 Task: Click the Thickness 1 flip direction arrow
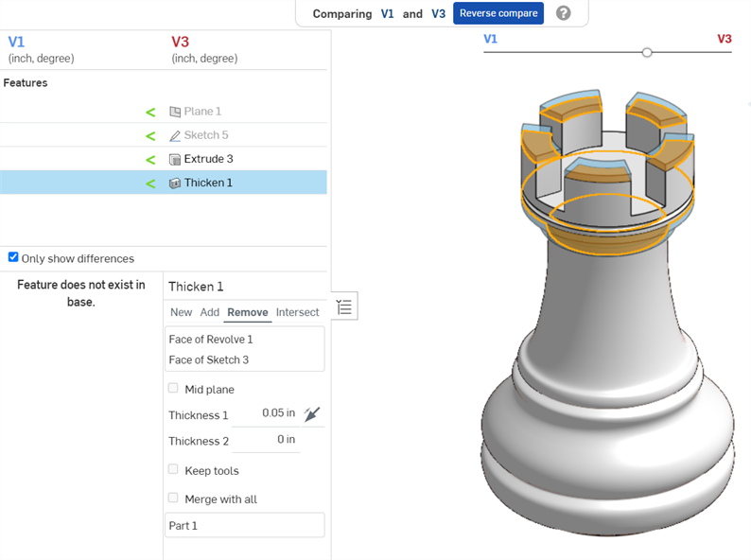click(314, 413)
